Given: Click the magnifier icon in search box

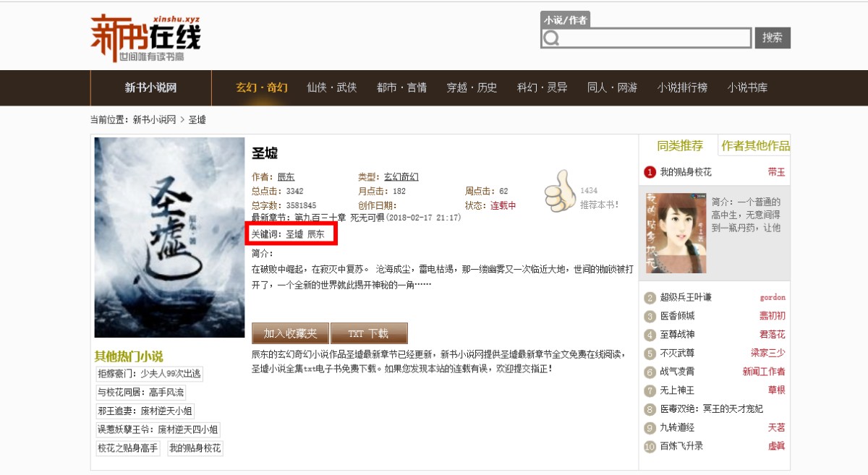Looking at the screenshot, I should (551, 38).
